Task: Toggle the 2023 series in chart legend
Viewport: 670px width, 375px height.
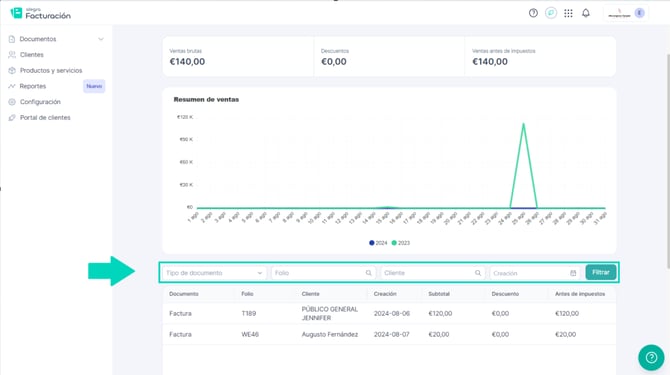Action: 400,243
